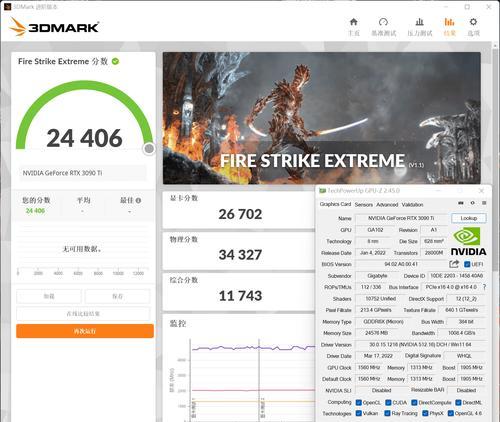
Task: Toggle the UEFI checkbox in GPU-Z
Action: [x=467, y=264]
